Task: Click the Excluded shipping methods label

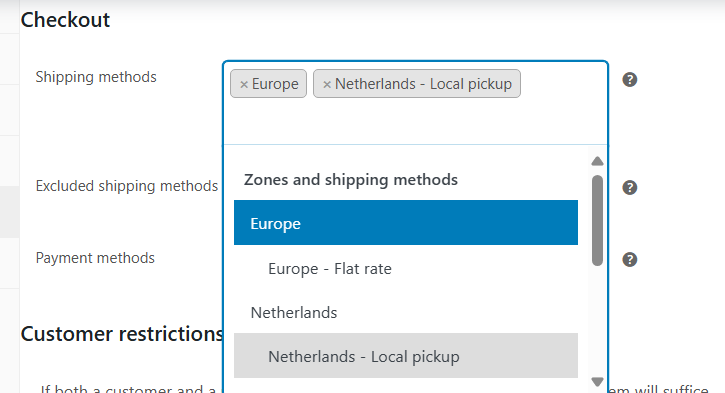Action: tap(127, 186)
